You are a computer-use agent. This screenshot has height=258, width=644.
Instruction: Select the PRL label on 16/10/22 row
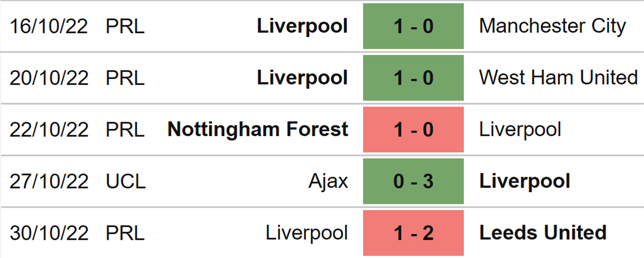click(x=125, y=26)
